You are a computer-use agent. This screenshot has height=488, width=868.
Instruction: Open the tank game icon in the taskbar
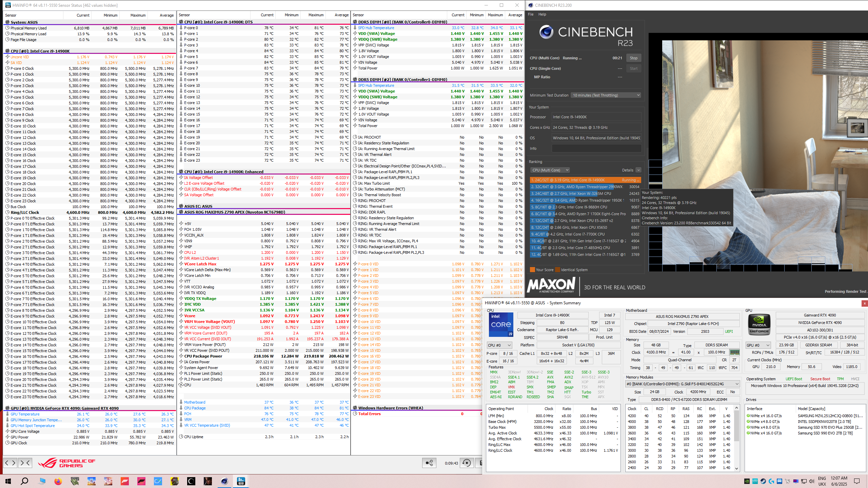point(75,481)
